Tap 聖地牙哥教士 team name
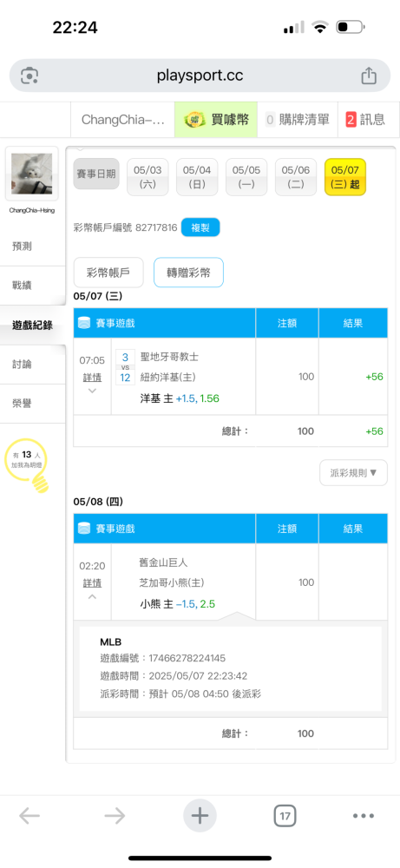 coord(169,357)
